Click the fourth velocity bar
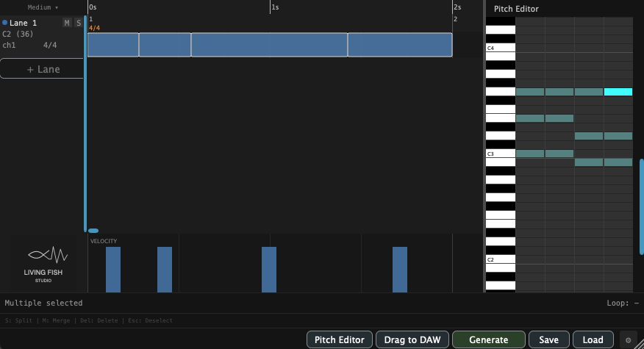Viewport: 644px width, 349px height. tap(400, 270)
